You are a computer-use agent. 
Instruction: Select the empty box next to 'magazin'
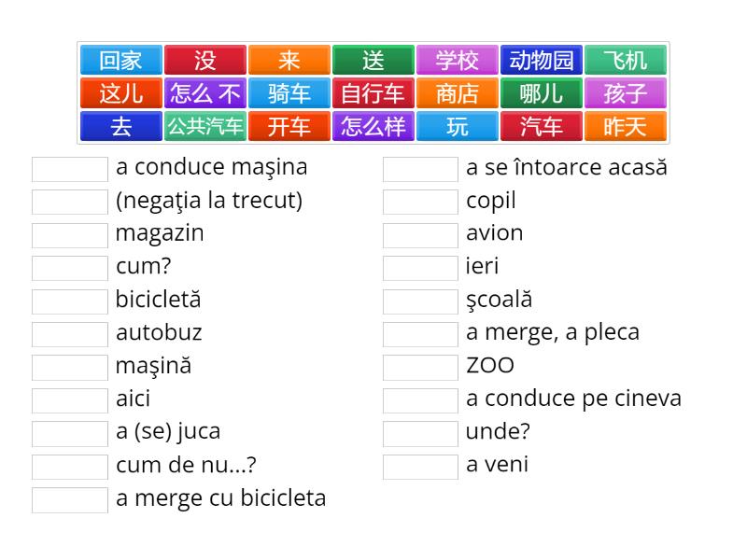coord(70,235)
